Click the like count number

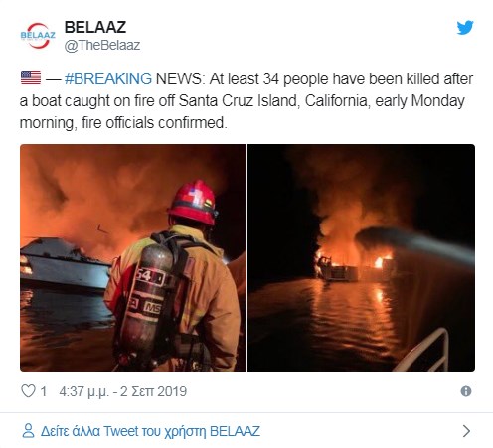(43, 391)
